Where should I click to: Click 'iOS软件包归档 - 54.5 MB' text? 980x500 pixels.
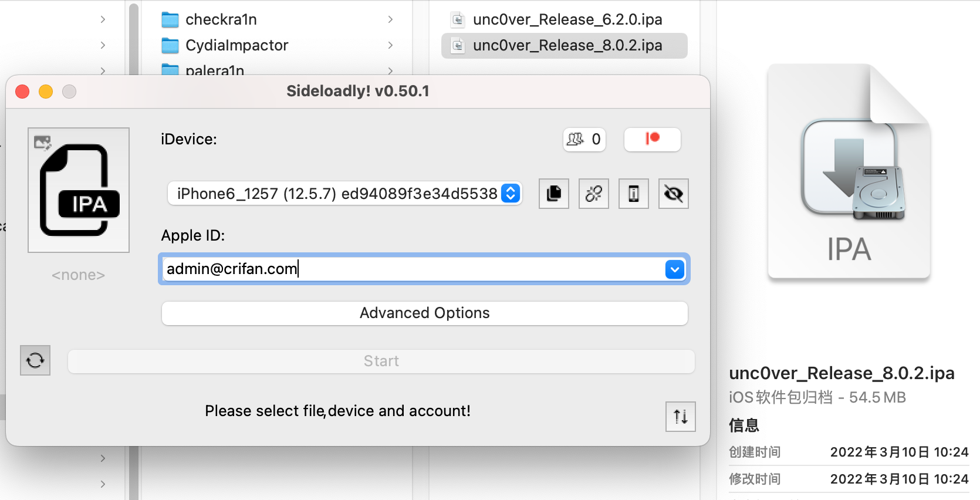817,397
